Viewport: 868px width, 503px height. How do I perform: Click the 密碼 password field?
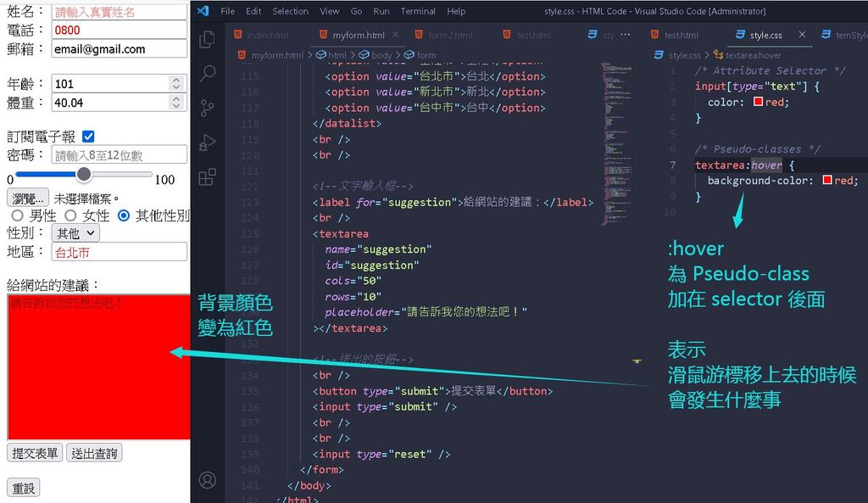coord(119,154)
